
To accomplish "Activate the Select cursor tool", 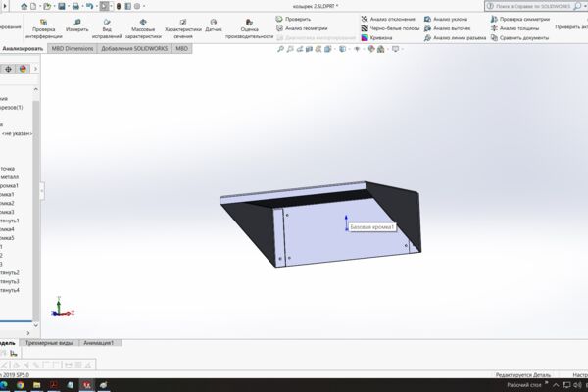I will tap(104, 6).
